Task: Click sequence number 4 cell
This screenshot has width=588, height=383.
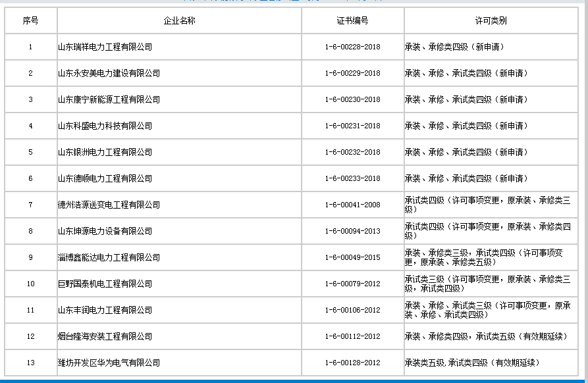Action: pos(31,126)
